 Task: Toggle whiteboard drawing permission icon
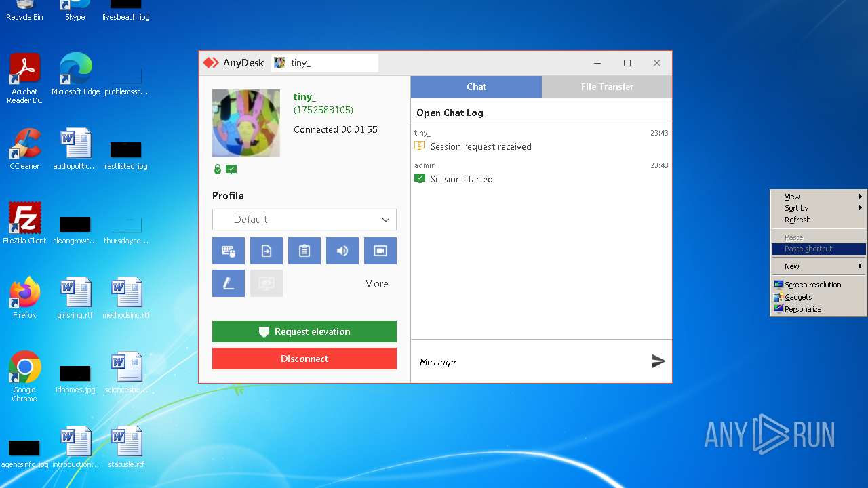tap(229, 283)
